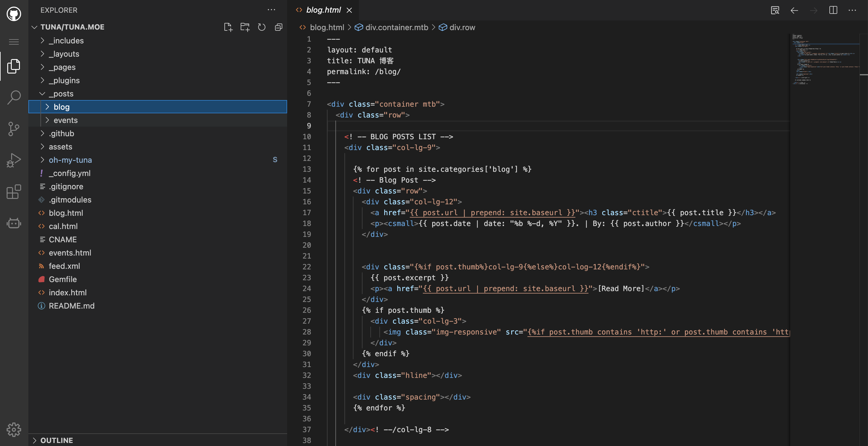Open the Remote Explorer robot icon
868x446 pixels.
point(14,223)
